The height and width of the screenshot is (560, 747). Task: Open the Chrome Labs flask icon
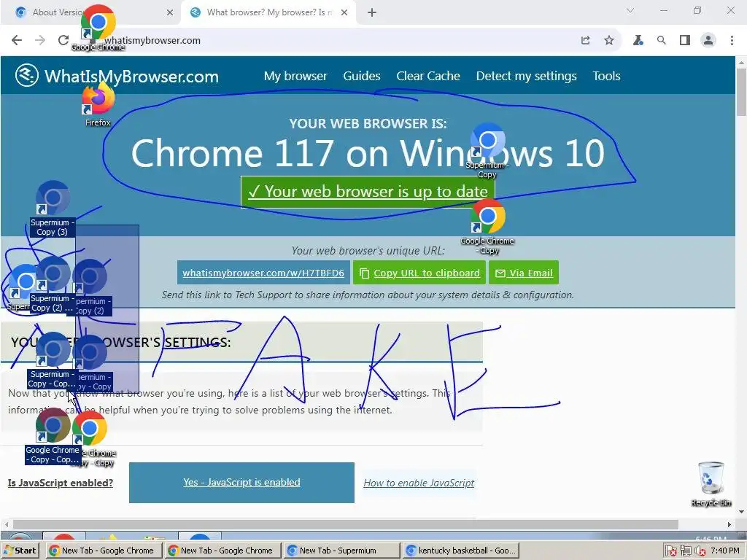tap(638, 41)
